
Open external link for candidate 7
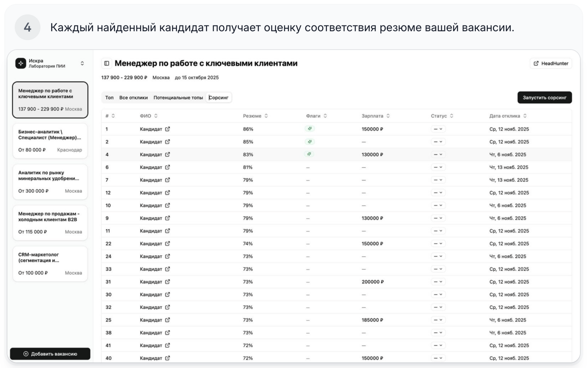[168, 180]
